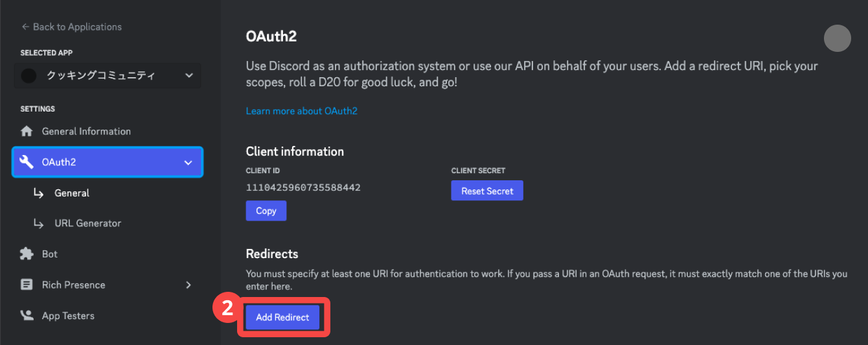Follow the Learn more about OAuth2 link

[301, 111]
